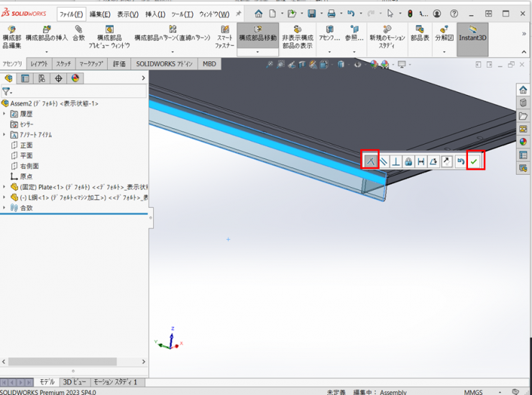This screenshot has width=532, height=395.
Task: Flip mate alignment icon in popup
Action: (447, 161)
